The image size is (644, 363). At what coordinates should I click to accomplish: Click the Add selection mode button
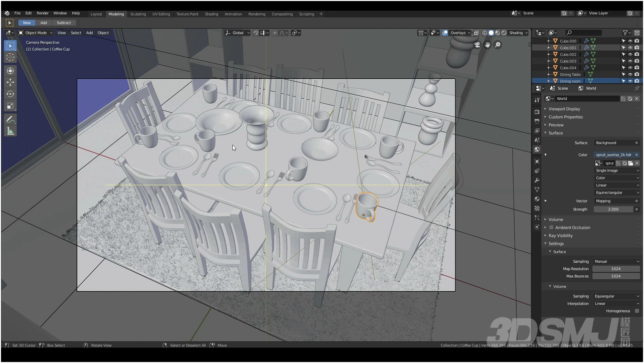click(x=44, y=23)
